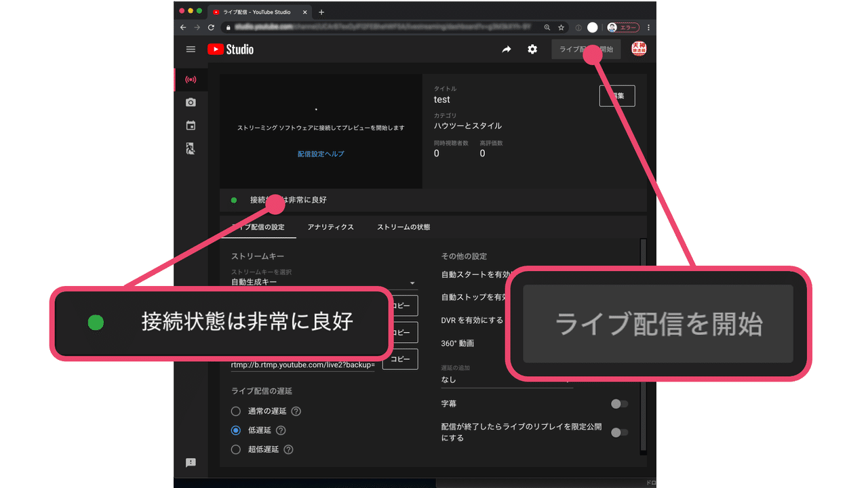Click the コピー button next to the backup URL
Viewport: 868px width, 488px height.
pyautogui.click(x=399, y=359)
